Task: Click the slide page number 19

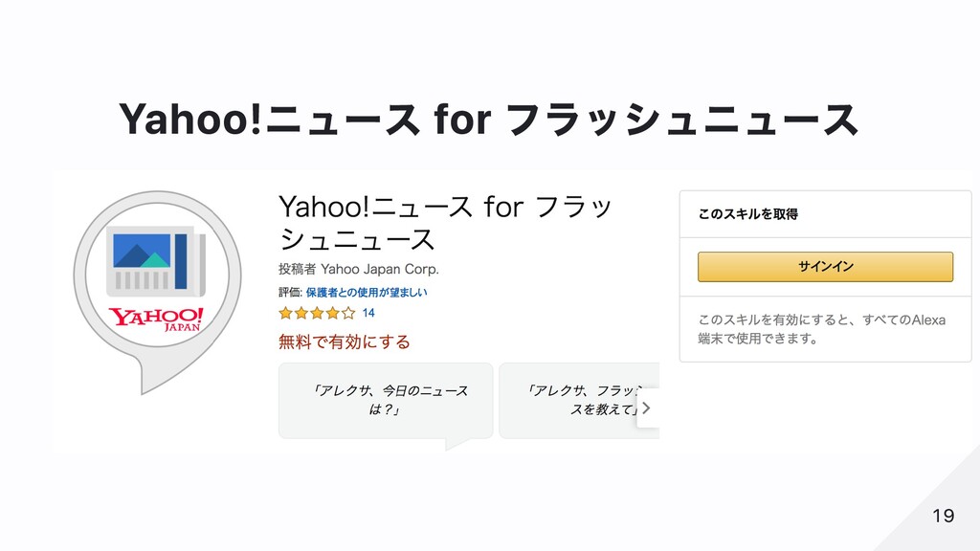Action: 943,517
